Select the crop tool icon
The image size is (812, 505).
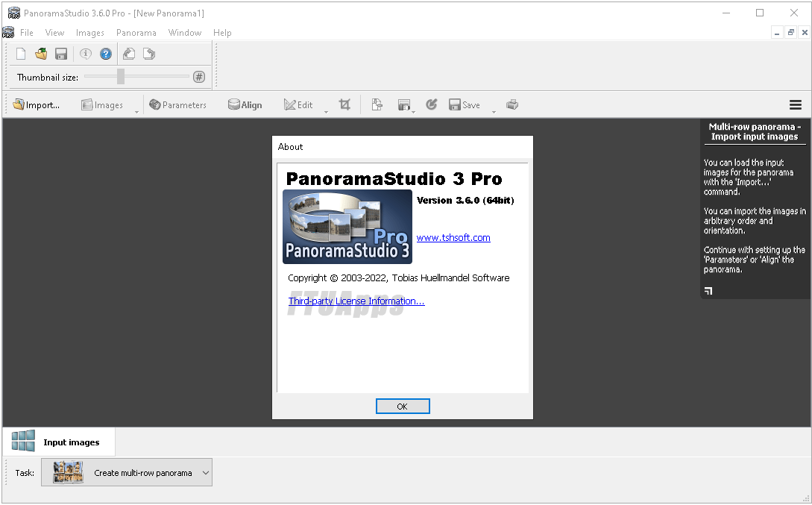(x=344, y=104)
